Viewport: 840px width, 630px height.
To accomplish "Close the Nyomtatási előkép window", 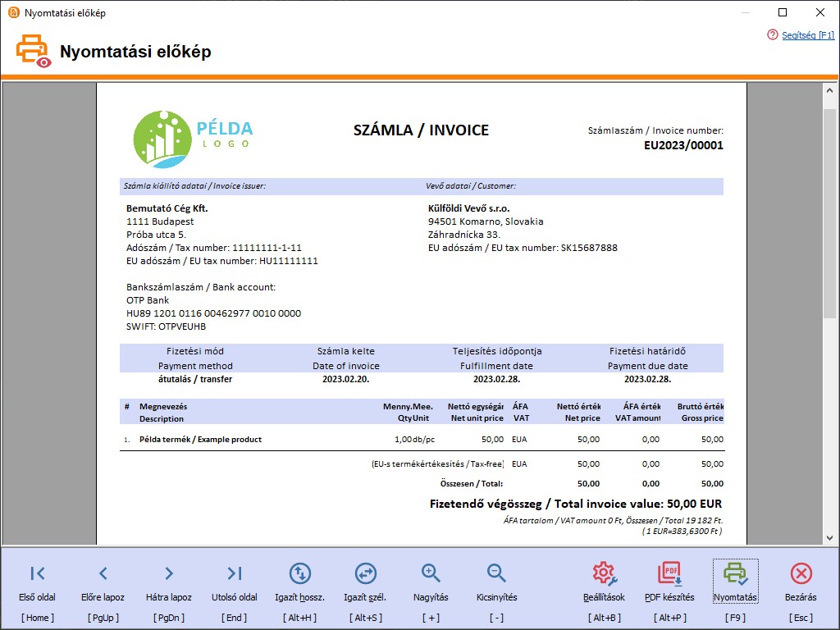I will (820, 12).
